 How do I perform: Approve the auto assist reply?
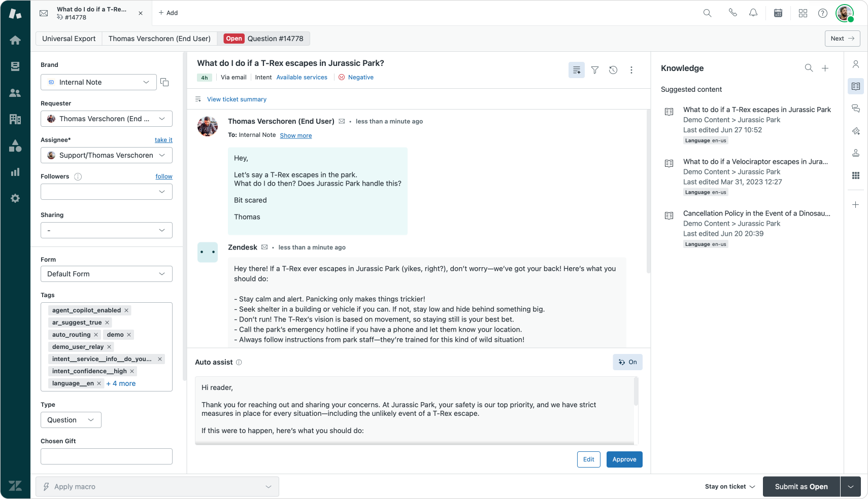pyautogui.click(x=624, y=459)
